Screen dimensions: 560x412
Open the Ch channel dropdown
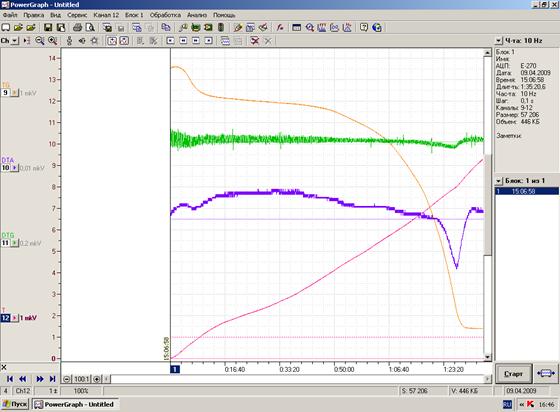[15, 41]
